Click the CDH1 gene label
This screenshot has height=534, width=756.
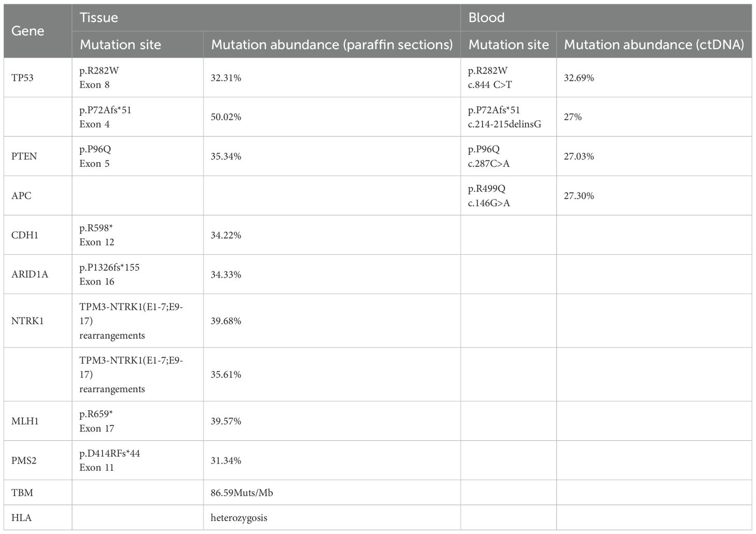coord(24,235)
